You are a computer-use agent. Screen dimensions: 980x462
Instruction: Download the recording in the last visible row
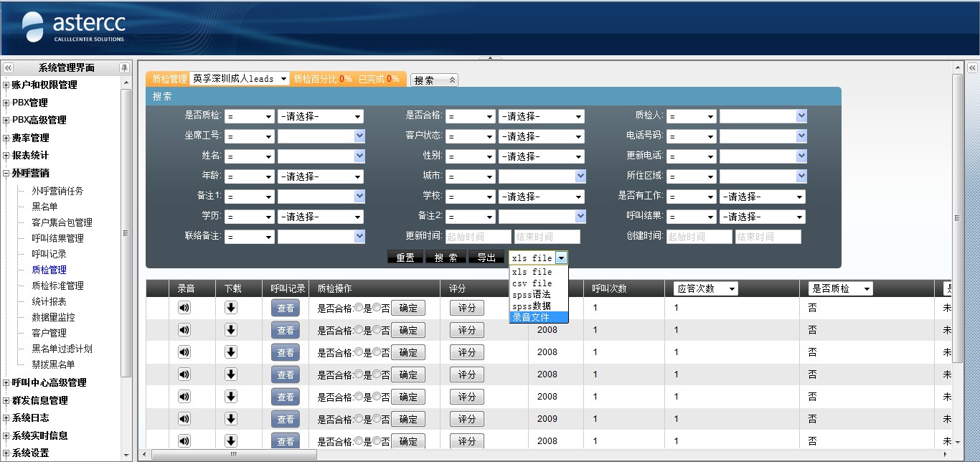(x=230, y=440)
